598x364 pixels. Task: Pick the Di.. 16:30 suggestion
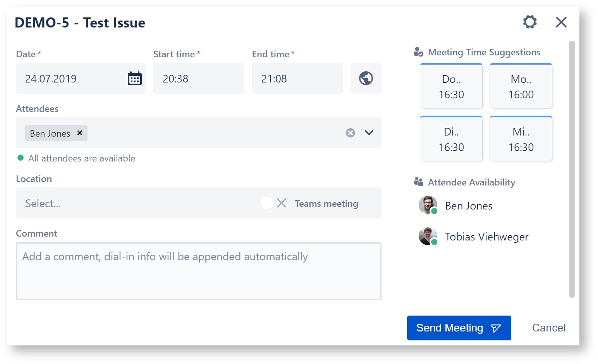click(x=451, y=139)
